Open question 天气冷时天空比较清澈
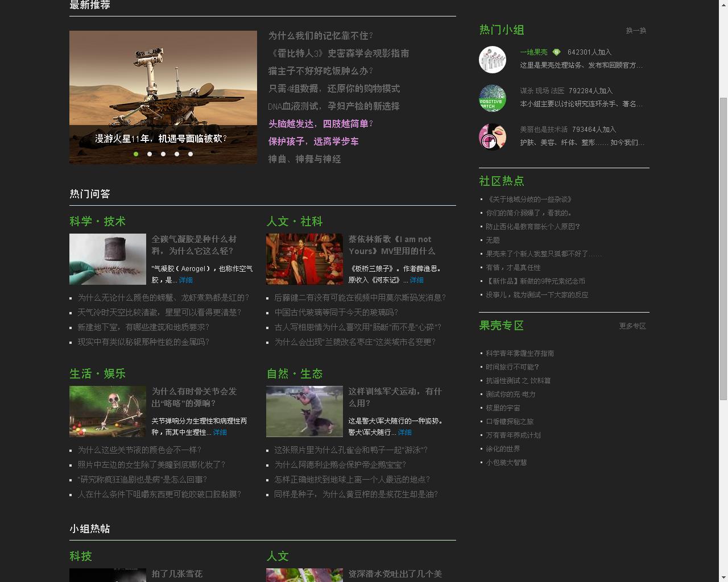Screen dimensions: 728x582 point(159,313)
